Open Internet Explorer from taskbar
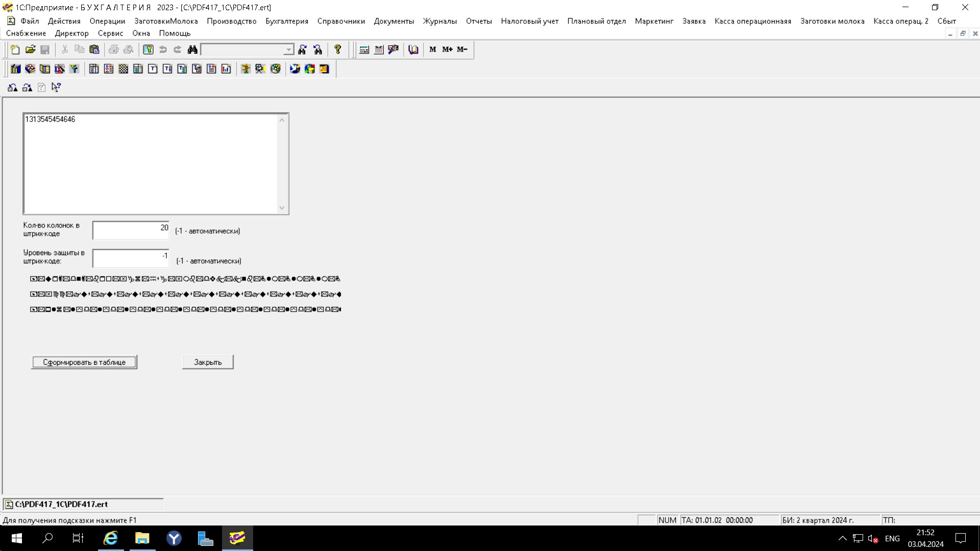 (x=111, y=538)
